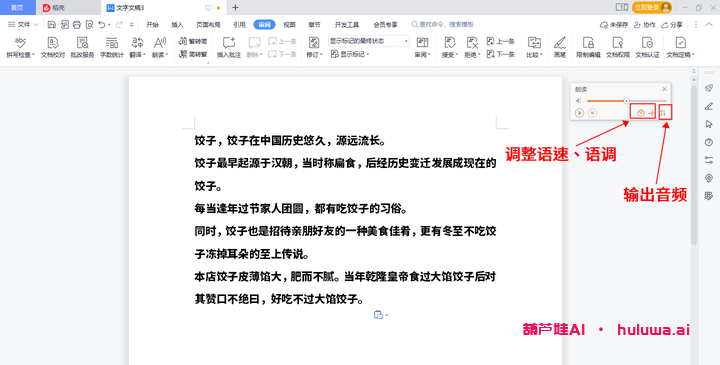Viewport: 720px width, 365px height.
Task: Open the 文档校对 proofreading tool
Action: coord(53,48)
